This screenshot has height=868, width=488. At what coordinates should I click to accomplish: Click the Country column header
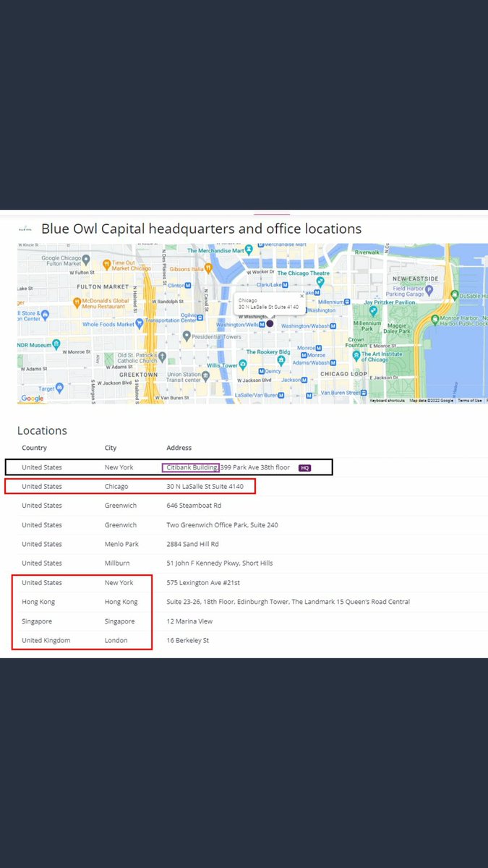(x=34, y=448)
